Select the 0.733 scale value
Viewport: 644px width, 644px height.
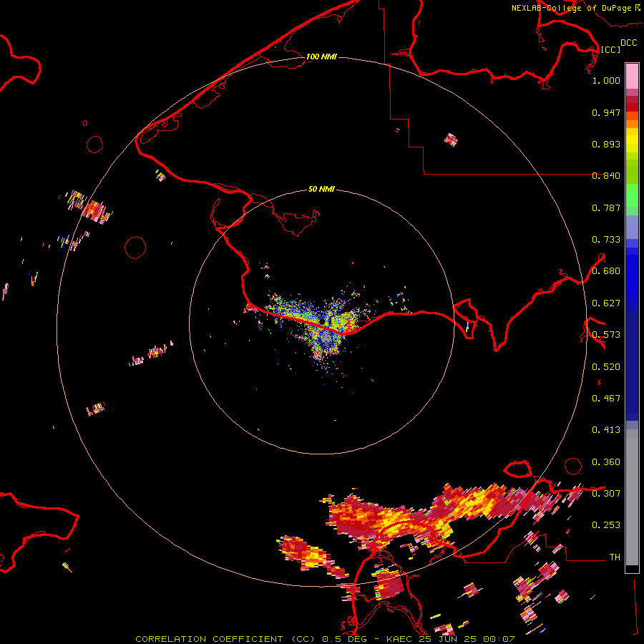(606, 240)
